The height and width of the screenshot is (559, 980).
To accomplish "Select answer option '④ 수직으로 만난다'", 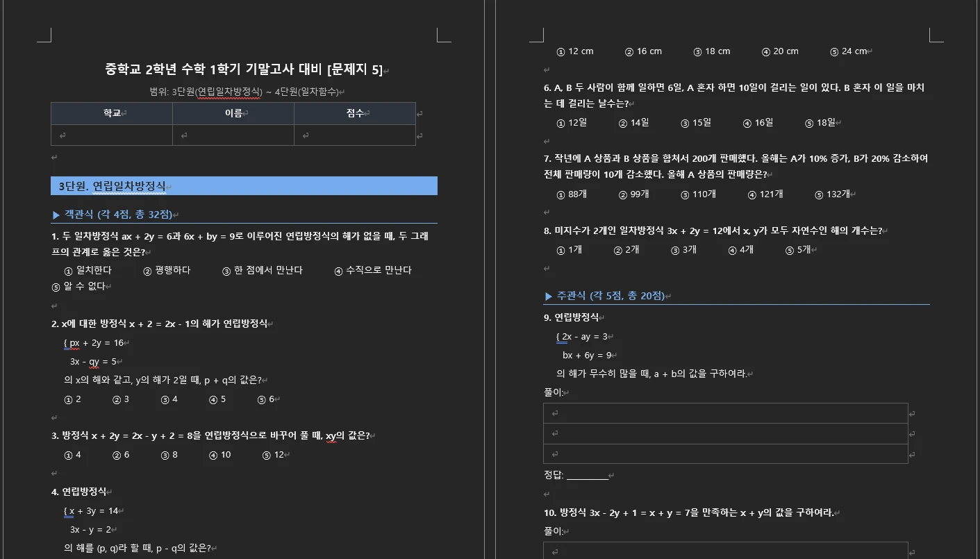I will click(x=373, y=270).
